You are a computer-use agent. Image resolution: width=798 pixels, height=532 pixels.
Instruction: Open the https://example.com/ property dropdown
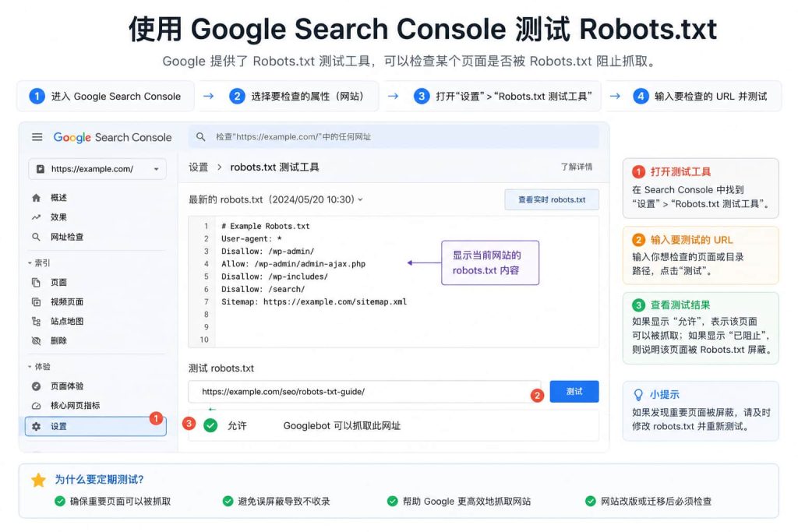(x=97, y=169)
